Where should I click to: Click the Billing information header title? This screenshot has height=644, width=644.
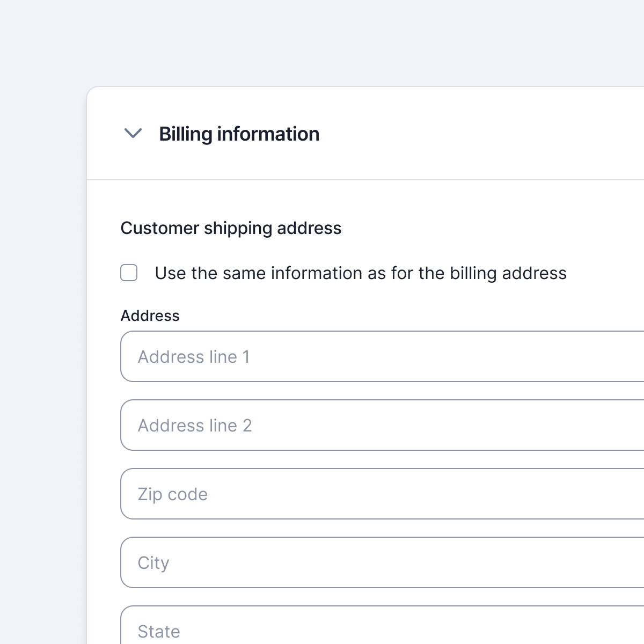(239, 134)
